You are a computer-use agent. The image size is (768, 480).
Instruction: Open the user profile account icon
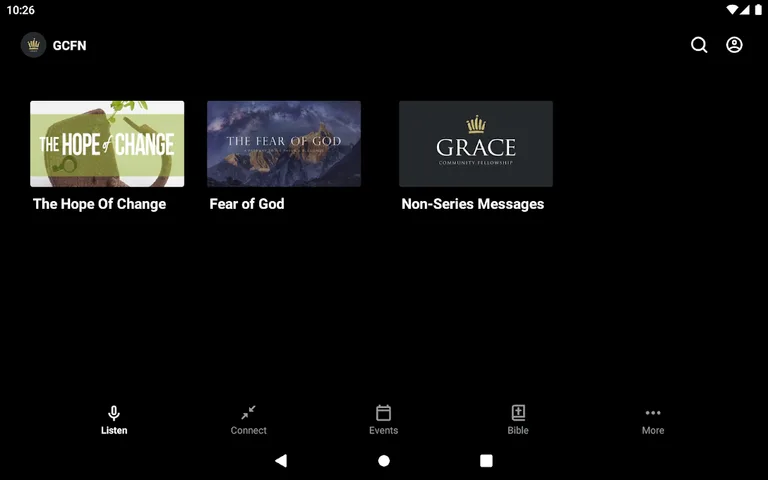pos(734,45)
